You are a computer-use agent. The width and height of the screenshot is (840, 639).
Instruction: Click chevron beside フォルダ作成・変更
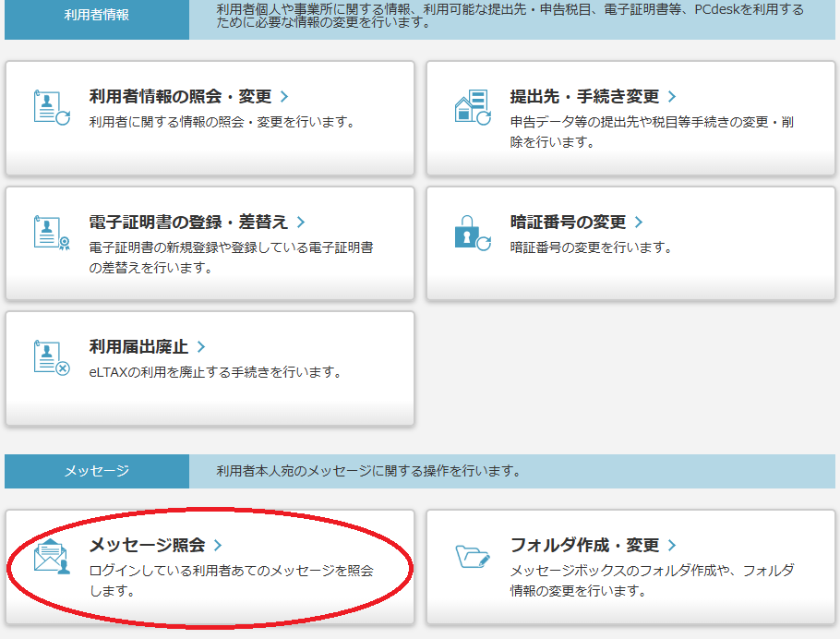pyautogui.click(x=672, y=545)
